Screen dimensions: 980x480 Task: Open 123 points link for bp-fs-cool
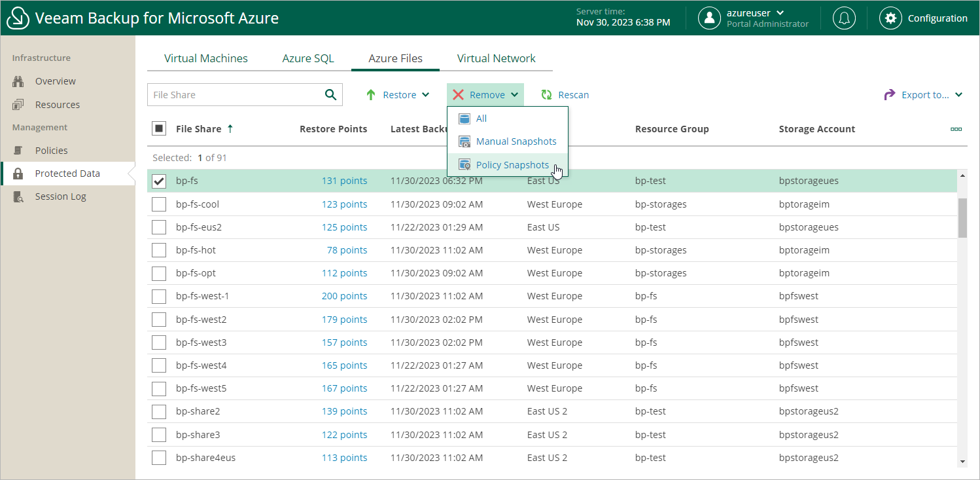point(344,204)
